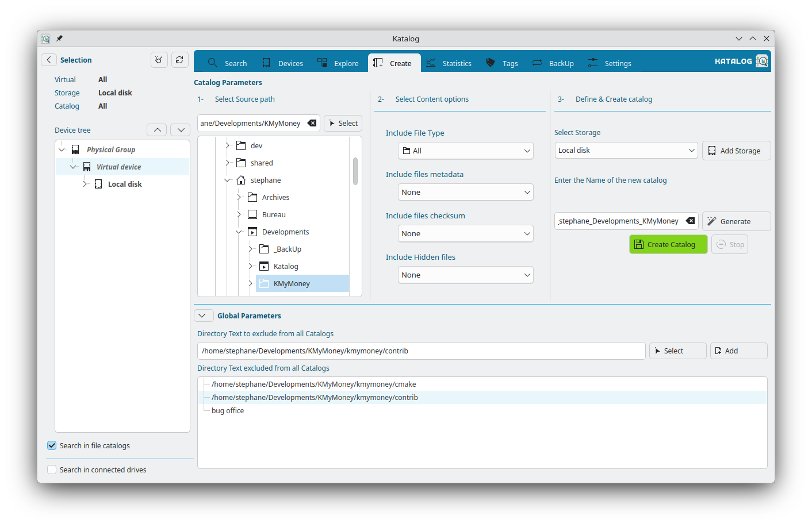Click the Explore tab's window-grid icon
The height and width of the screenshot is (527, 812).
[x=322, y=63]
